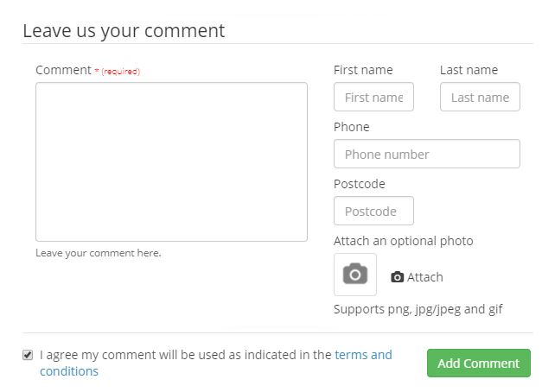542x392 pixels.
Task: Click the Postcode label text
Action: [359, 184]
